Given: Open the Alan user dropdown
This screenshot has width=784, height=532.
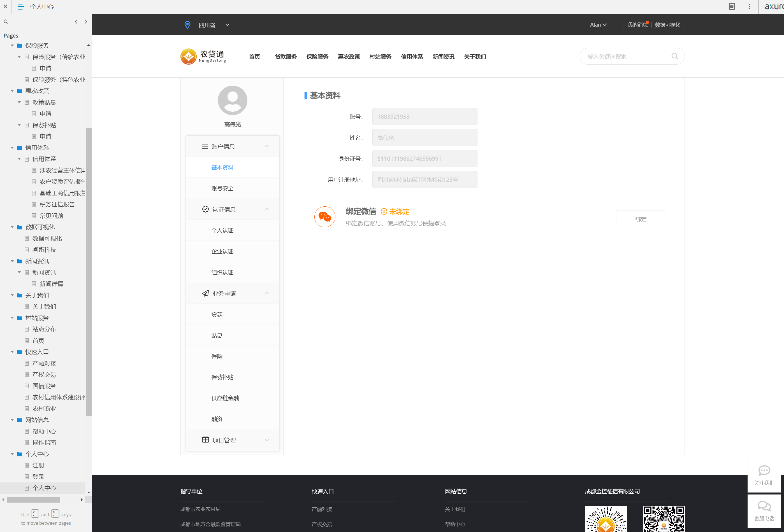Looking at the screenshot, I should (598, 25).
